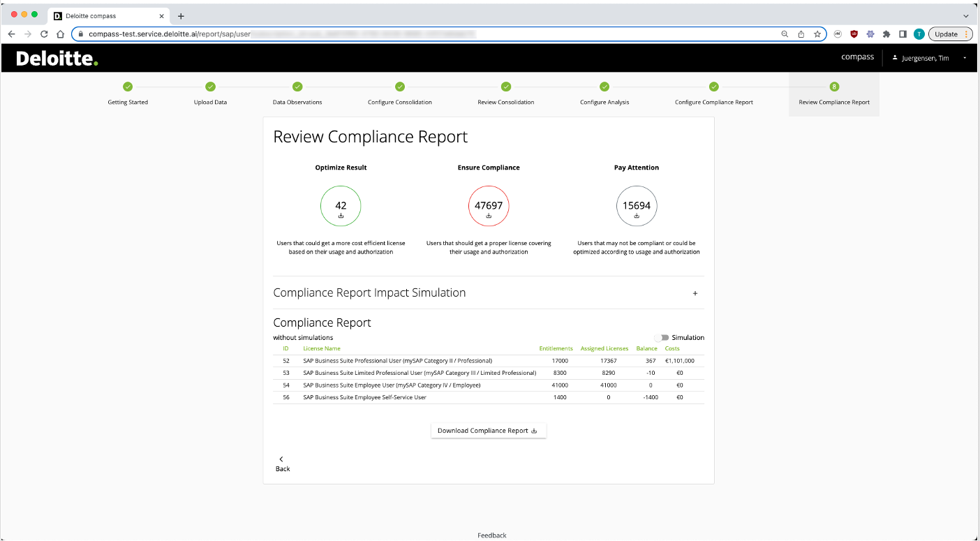This screenshot has height=541, width=980.
Task: Bookmark the page using the star icon
Action: [x=818, y=34]
